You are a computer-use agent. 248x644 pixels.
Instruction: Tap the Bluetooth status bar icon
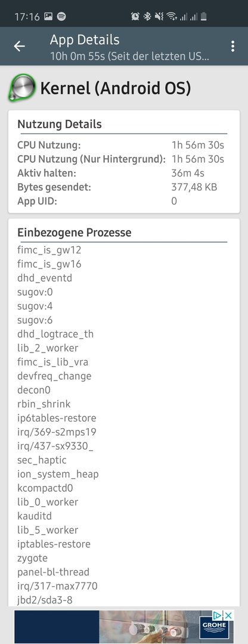click(147, 17)
